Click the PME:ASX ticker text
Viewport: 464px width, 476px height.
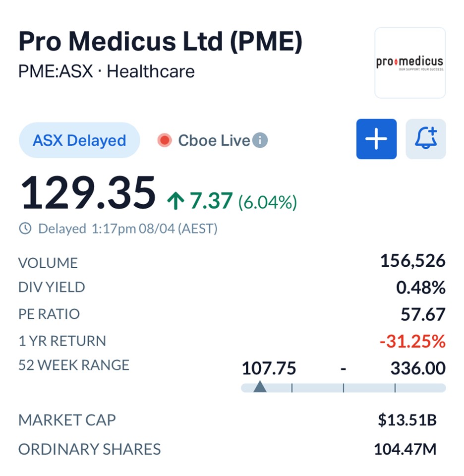click(x=56, y=71)
